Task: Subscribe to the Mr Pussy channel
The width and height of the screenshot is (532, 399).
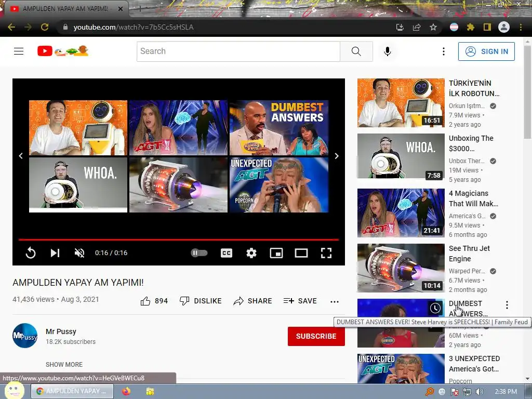Action: (x=316, y=336)
